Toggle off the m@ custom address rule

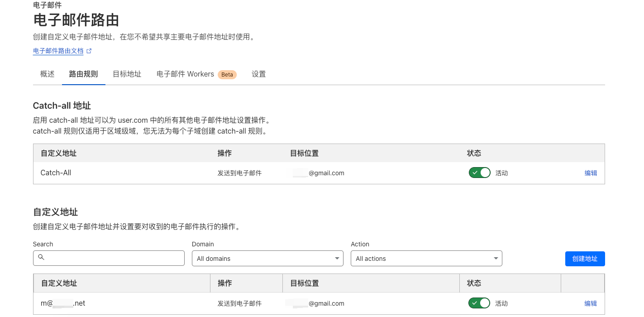click(479, 303)
